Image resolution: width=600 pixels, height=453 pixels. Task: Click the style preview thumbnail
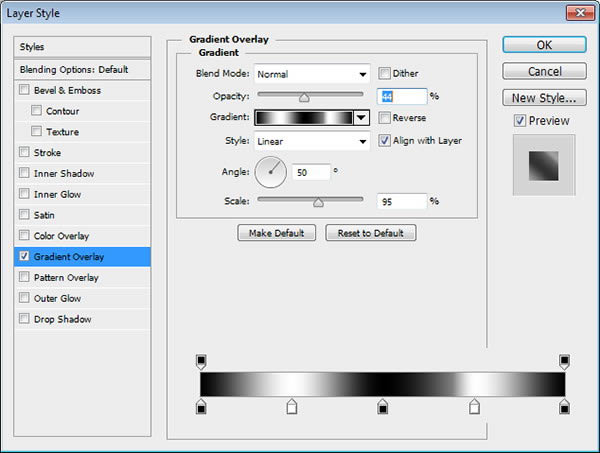pos(544,165)
